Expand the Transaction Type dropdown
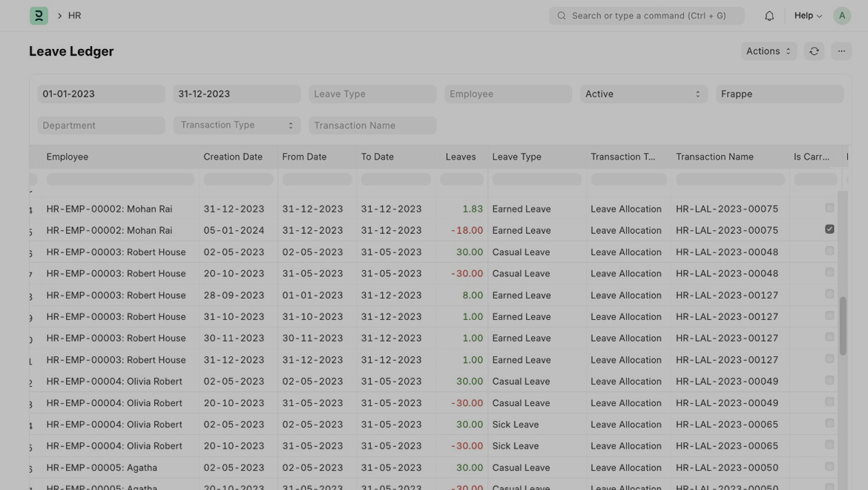Viewport: 868px width, 490px height. point(237,125)
